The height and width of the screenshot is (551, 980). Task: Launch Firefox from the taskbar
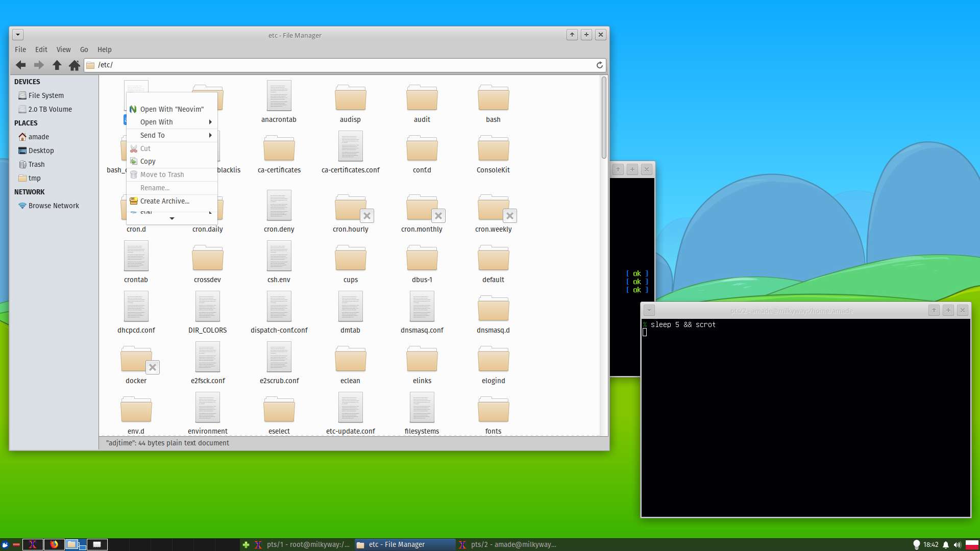click(x=54, y=544)
